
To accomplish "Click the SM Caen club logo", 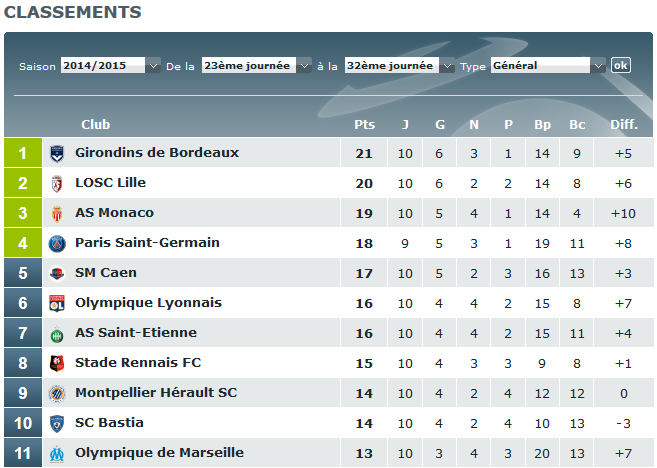I will pos(57,273).
